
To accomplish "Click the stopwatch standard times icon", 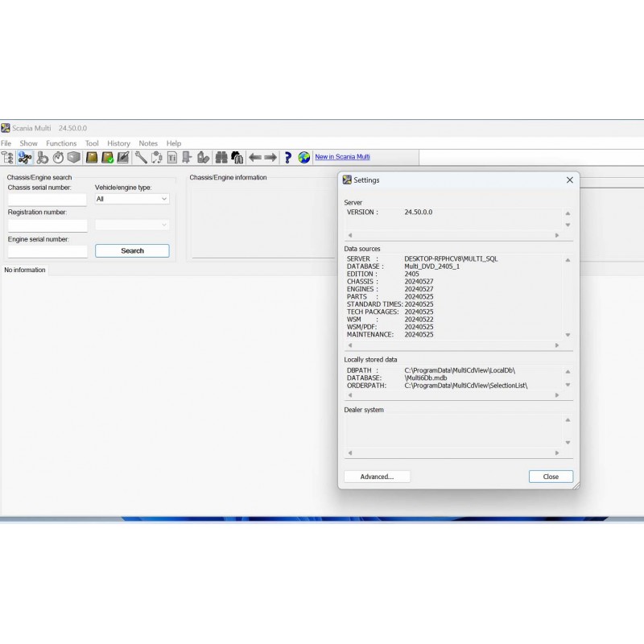I will pos(59,158).
